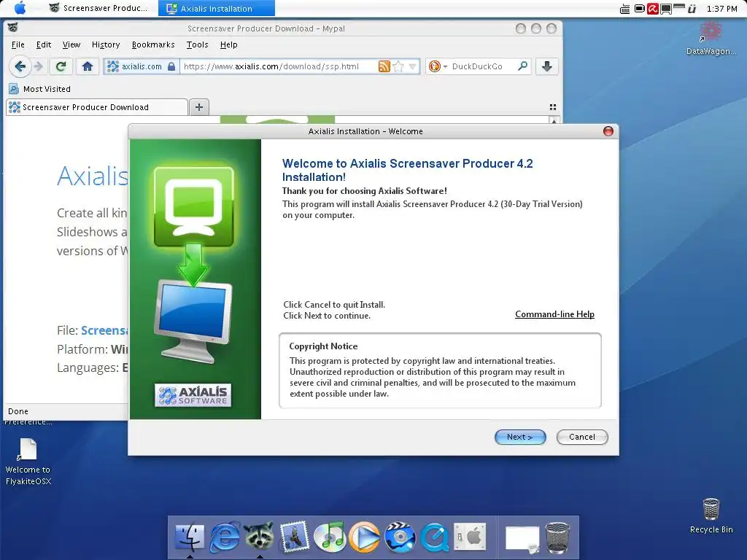Open the Bookmarks menu in Mypal
Screen dimensions: 747x560
[x=153, y=44]
